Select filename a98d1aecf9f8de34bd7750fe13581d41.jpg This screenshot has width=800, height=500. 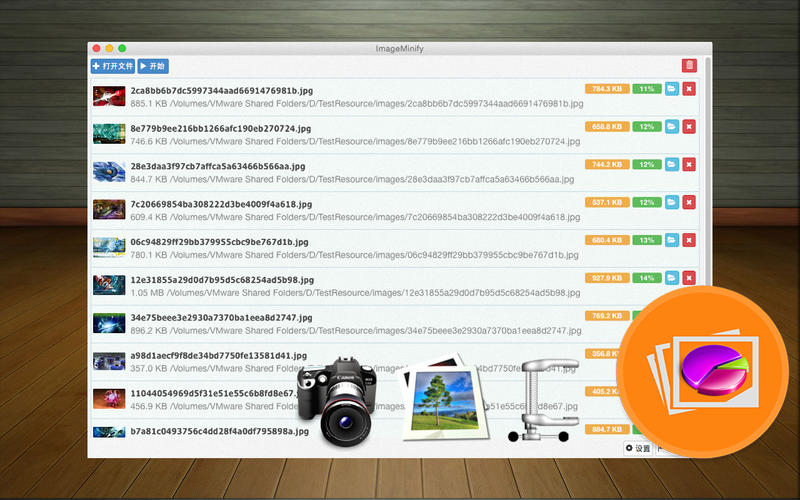coord(218,355)
